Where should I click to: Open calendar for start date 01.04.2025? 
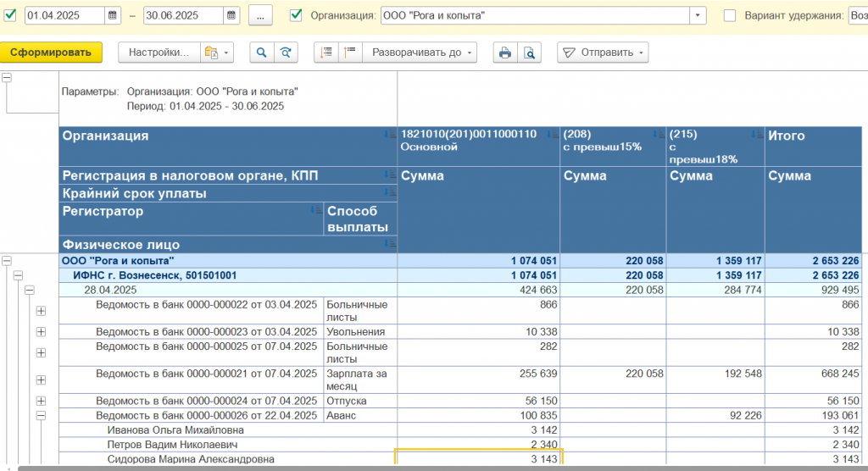tap(114, 15)
